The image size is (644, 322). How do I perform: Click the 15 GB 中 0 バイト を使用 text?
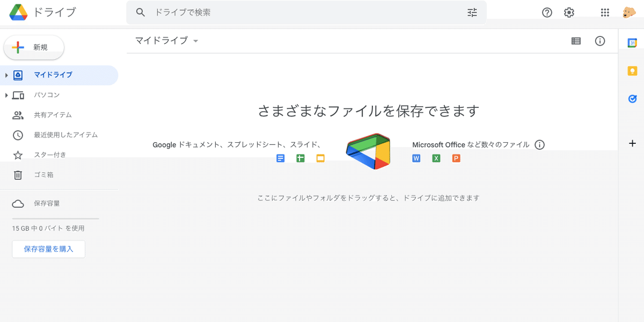click(x=48, y=228)
